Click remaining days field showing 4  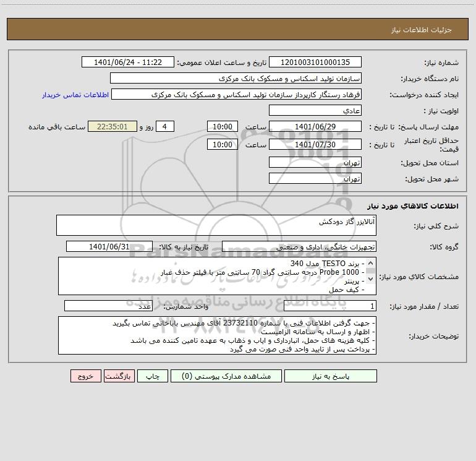point(165,126)
